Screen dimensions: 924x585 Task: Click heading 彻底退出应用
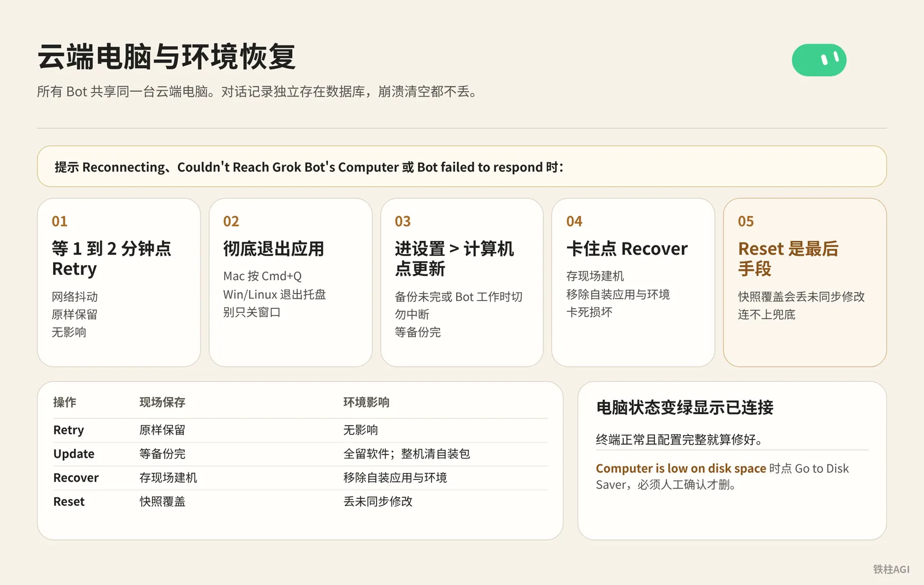coord(274,249)
